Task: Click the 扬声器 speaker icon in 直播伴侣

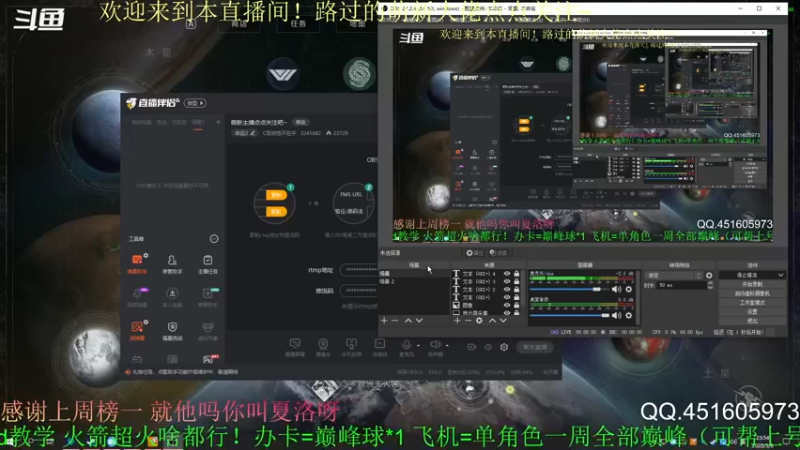Action: point(435,346)
